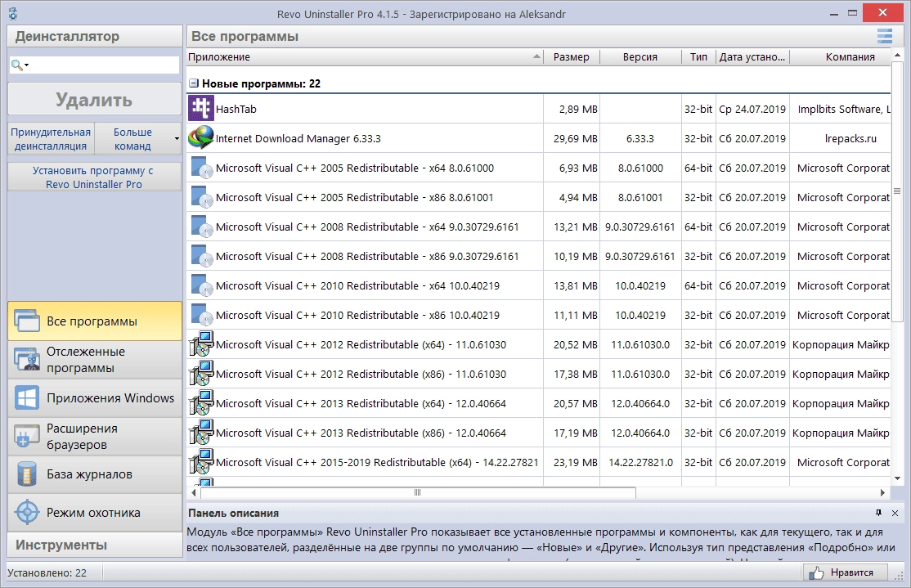
Task: Click the Деинсталлятор section header
Action: tap(95, 36)
